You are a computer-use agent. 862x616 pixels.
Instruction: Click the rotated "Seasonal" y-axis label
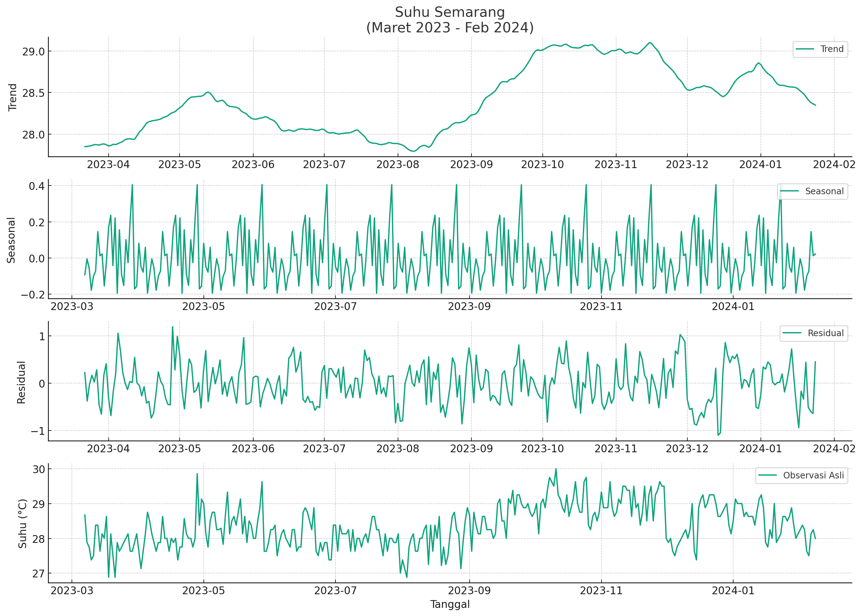(x=11, y=240)
